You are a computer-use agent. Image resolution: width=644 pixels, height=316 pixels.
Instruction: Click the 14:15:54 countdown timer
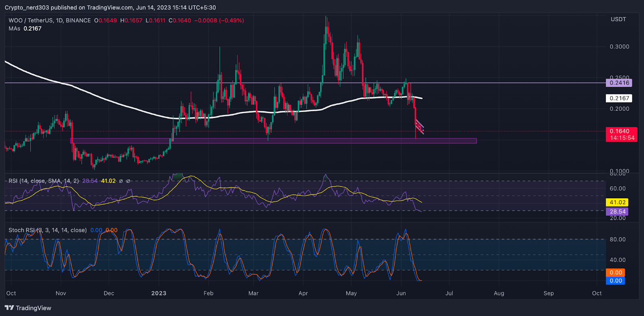(621, 138)
